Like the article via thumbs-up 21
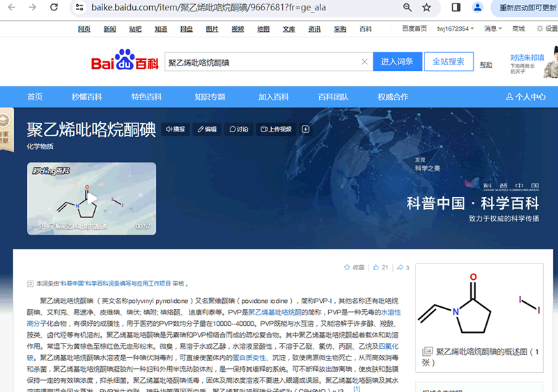 coord(380,267)
